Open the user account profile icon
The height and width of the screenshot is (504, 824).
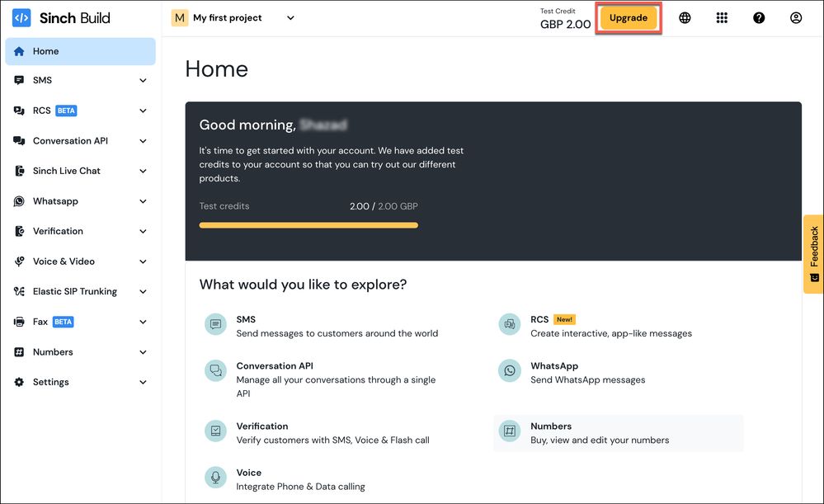pyautogui.click(x=796, y=18)
